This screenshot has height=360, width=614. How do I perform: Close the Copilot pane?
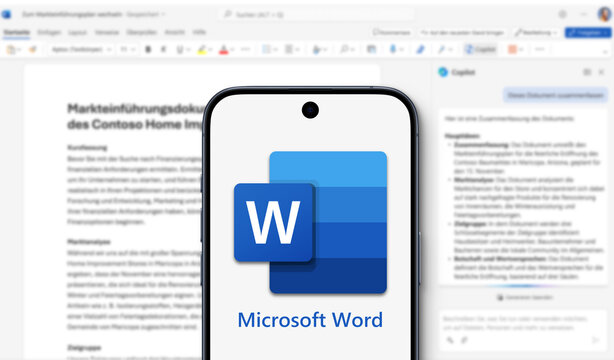point(601,72)
